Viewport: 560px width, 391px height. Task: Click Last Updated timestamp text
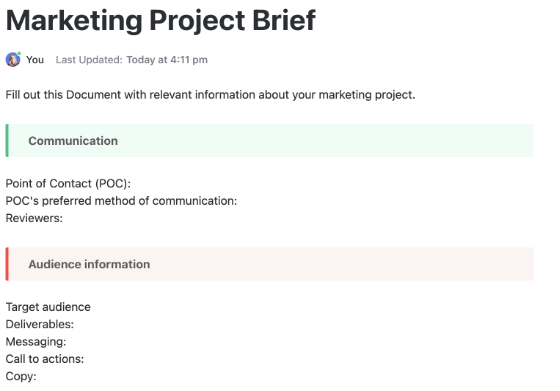[131, 60]
